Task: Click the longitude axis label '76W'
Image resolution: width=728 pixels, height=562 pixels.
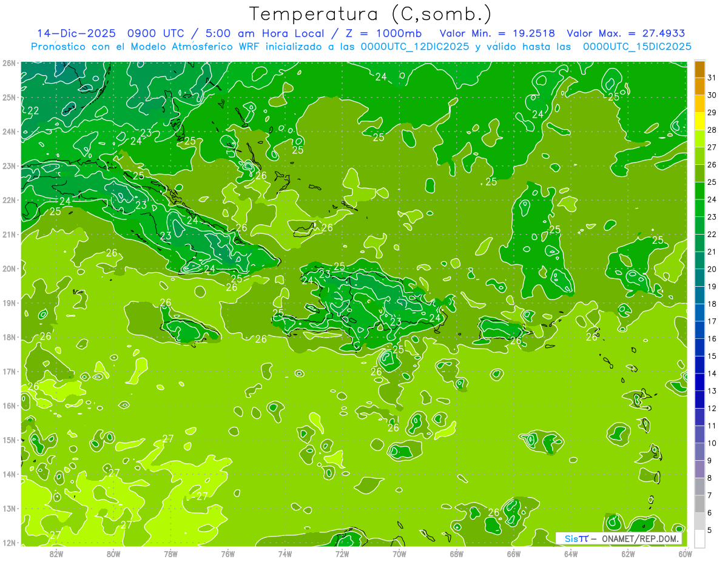Action: [x=227, y=554]
